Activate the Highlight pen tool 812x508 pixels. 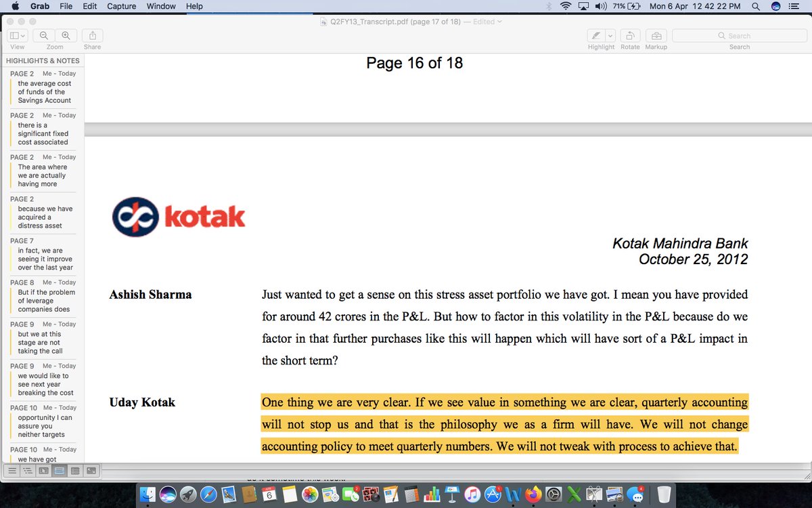tap(595, 35)
